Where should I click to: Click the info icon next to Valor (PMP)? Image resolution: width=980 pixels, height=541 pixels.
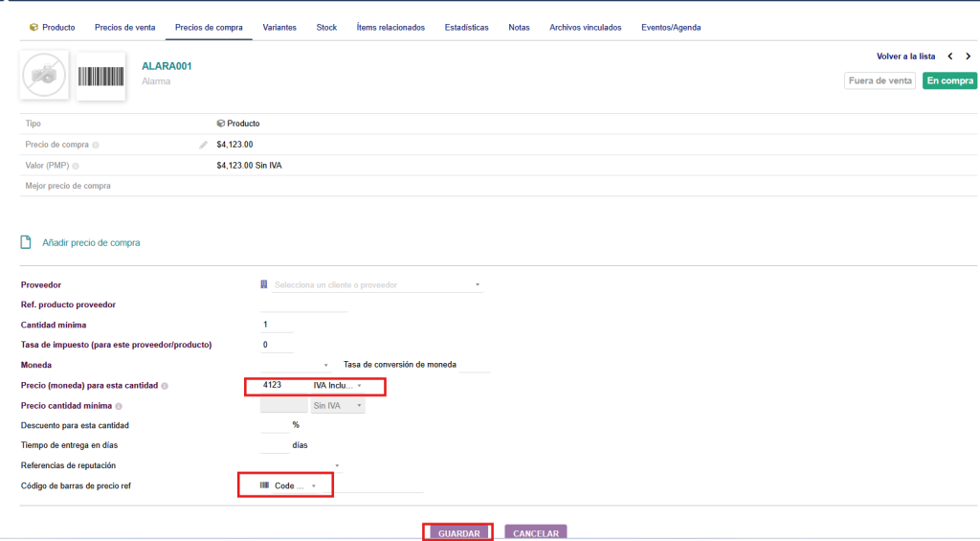click(x=76, y=166)
